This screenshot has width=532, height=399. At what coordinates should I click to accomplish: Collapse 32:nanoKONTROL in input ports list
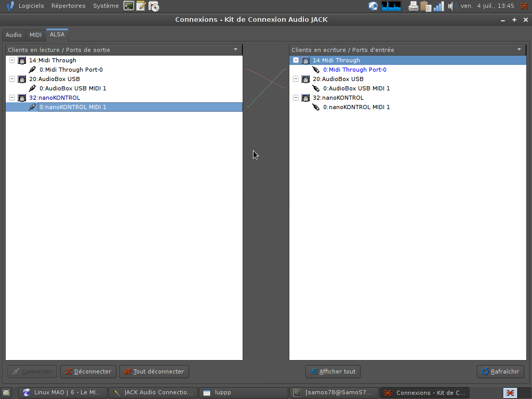click(296, 97)
